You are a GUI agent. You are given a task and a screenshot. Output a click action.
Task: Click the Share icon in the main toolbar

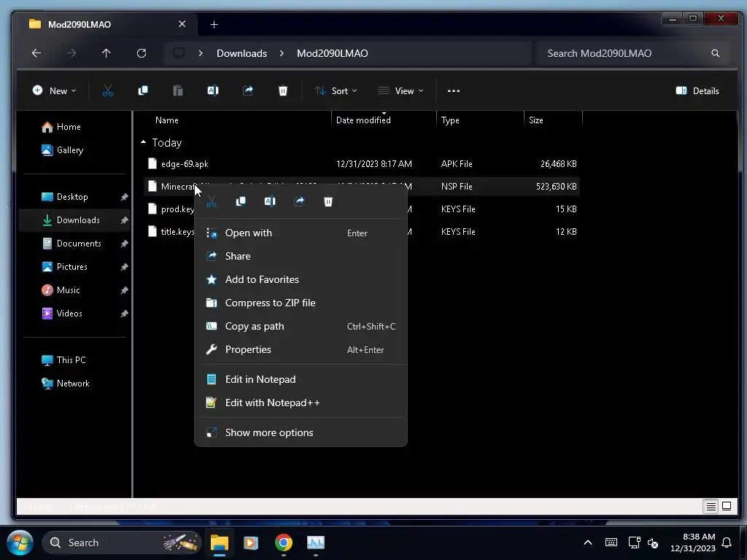[x=248, y=90]
